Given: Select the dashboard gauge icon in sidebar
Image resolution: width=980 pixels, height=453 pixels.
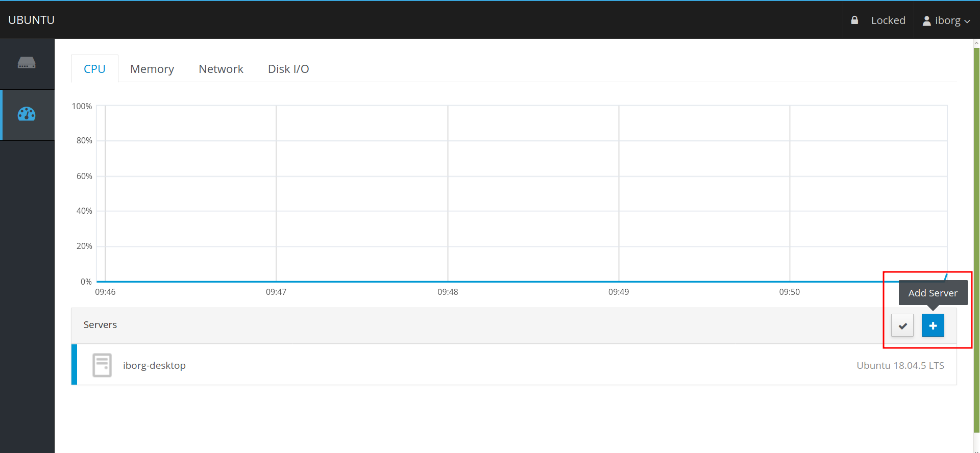Looking at the screenshot, I should pos(27,114).
